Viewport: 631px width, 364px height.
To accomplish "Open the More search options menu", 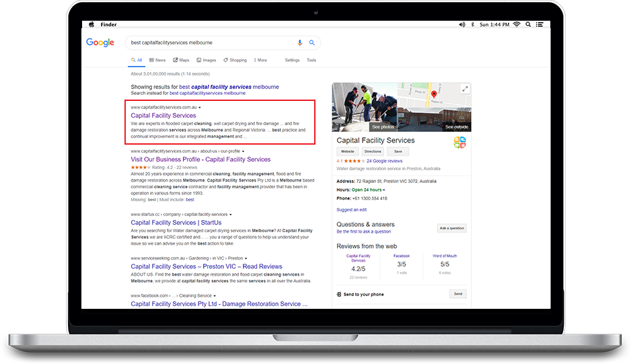I will 260,61.
